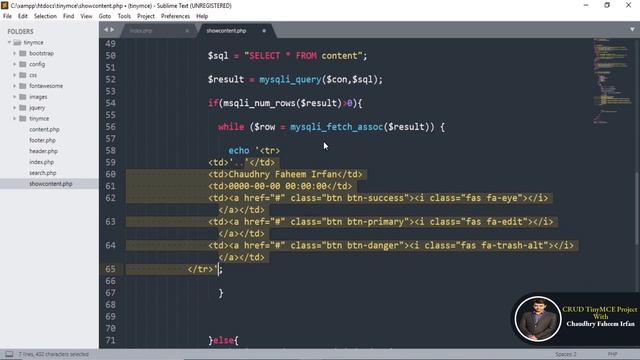The image size is (640, 360).
Task: Select showcontent.php in the sidebar
Action: point(51,184)
